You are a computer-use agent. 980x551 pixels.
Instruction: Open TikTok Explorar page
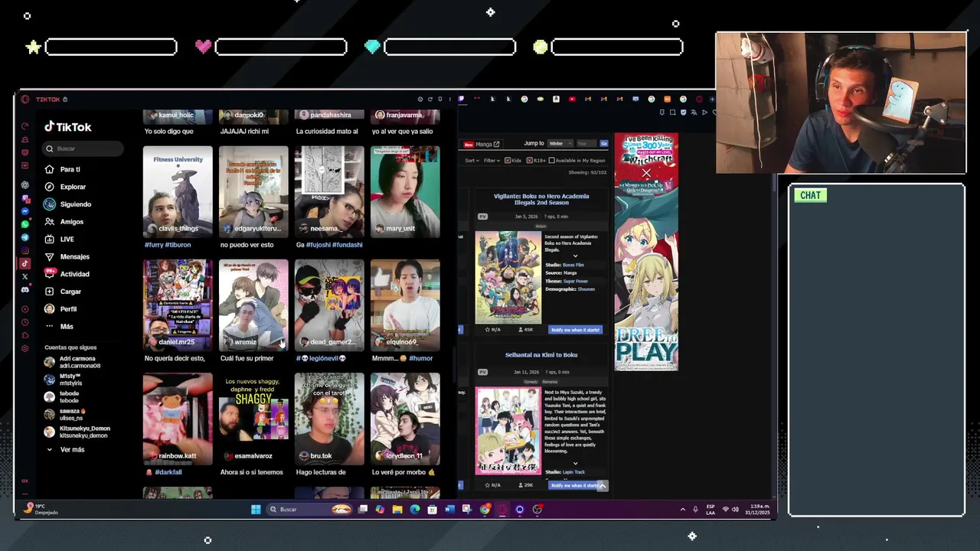pyautogui.click(x=66, y=187)
